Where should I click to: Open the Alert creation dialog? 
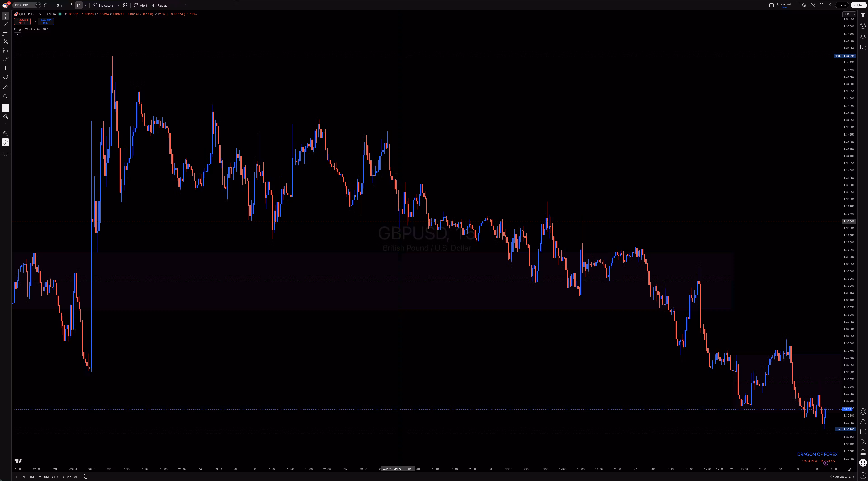point(140,5)
